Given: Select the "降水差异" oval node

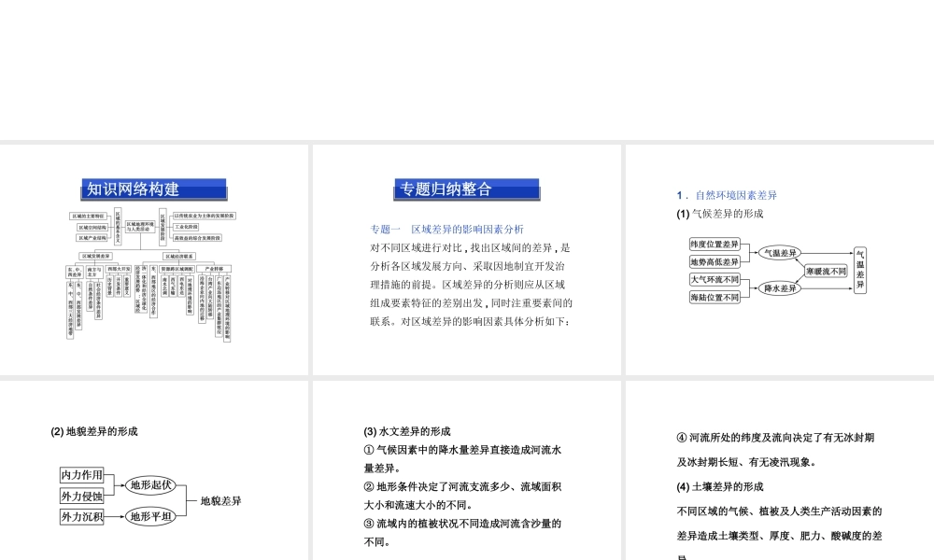Looking at the screenshot, I should point(779,287).
